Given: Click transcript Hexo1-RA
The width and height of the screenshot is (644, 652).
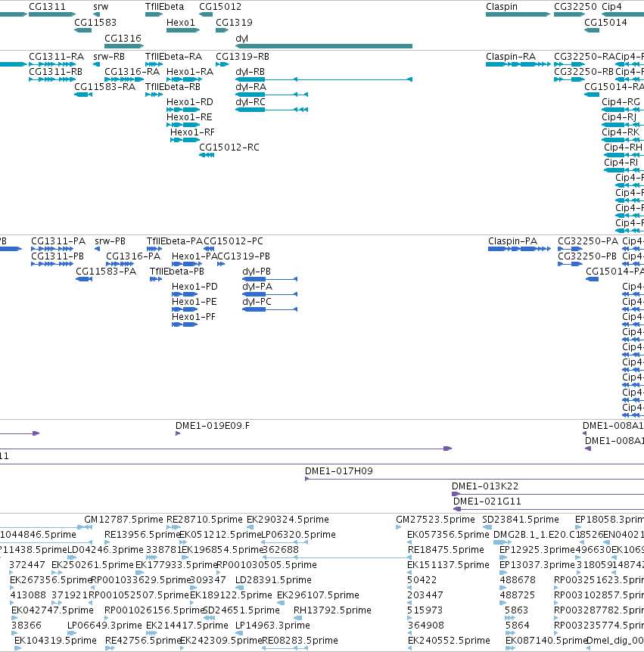Looking at the screenshot, I should (190, 72).
